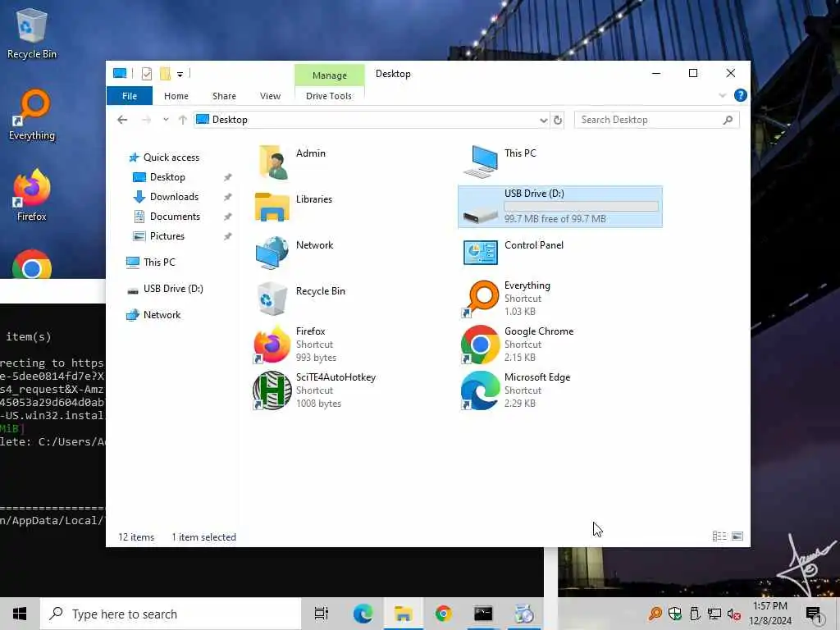Click the Everything desktop icon
Viewport: 840px width, 630px height.
coord(32,115)
